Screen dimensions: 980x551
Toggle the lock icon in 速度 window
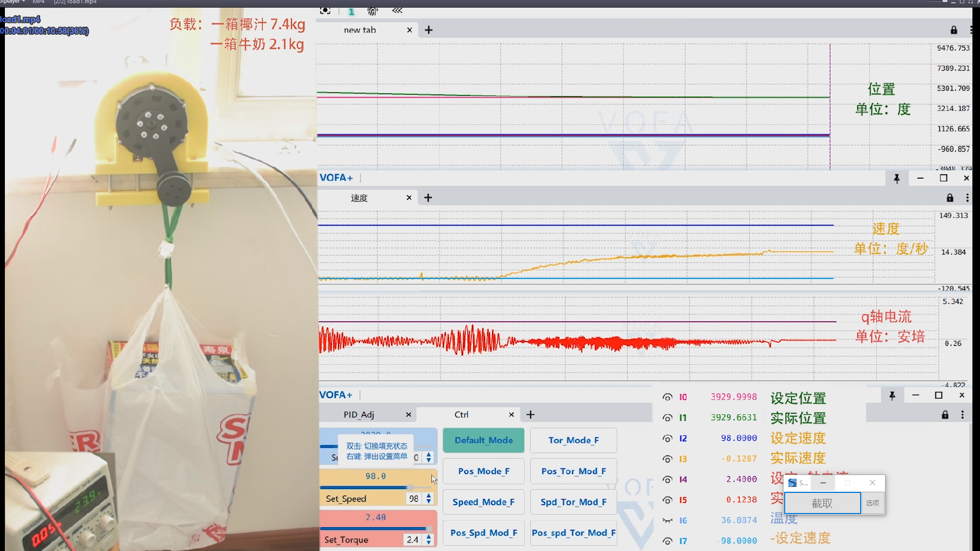pyautogui.click(x=950, y=198)
